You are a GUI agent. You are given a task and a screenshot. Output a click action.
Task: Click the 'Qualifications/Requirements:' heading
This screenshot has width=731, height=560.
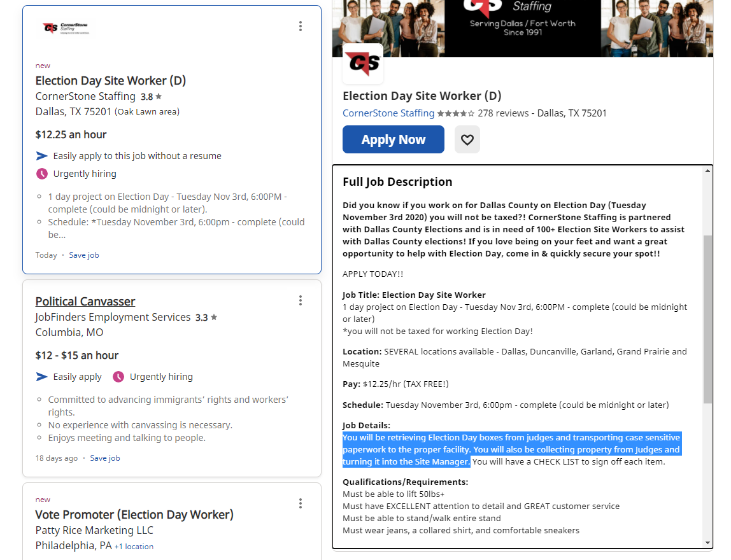pos(406,482)
